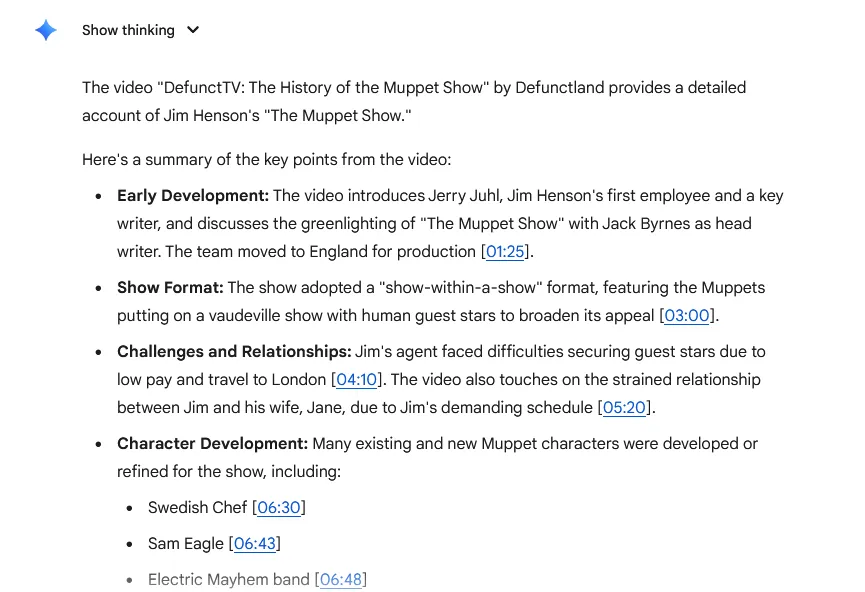Open Swedish Chef timestamp 06:30

pyautogui.click(x=279, y=508)
